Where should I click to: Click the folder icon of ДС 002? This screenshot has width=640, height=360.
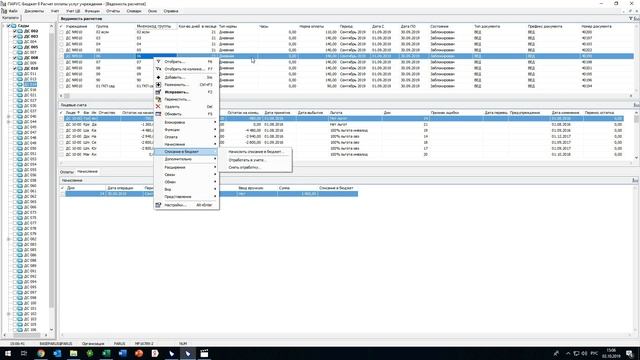click(x=20, y=31)
